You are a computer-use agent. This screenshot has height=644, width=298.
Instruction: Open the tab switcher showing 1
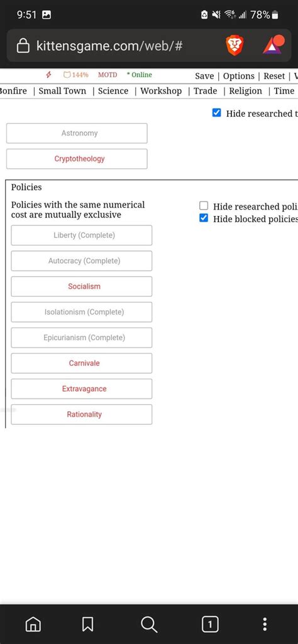210,625
